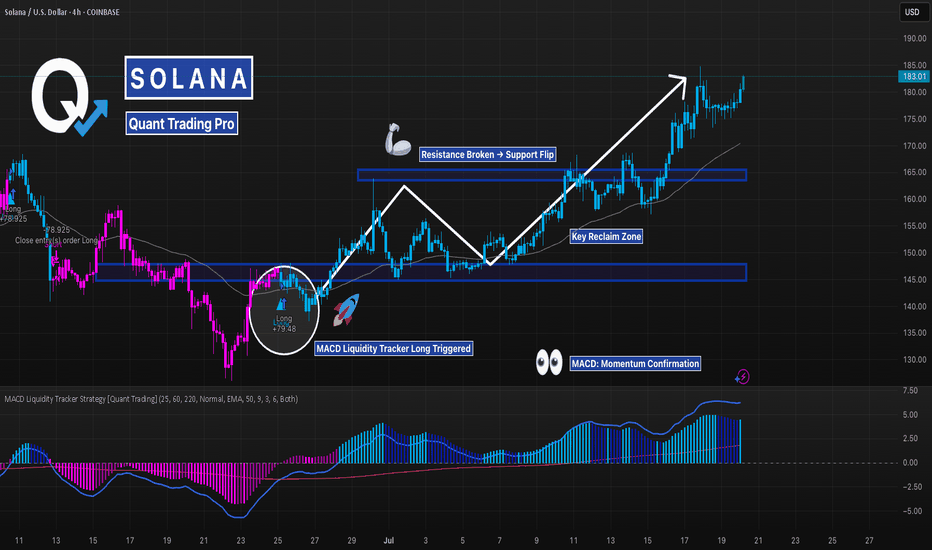This screenshot has width=932, height=550.
Task: Click the purple lightning replay icon
Action: [x=742, y=376]
